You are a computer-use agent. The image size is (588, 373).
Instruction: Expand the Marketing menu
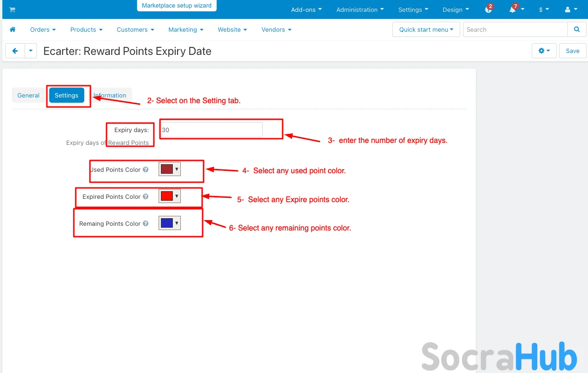pos(186,29)
